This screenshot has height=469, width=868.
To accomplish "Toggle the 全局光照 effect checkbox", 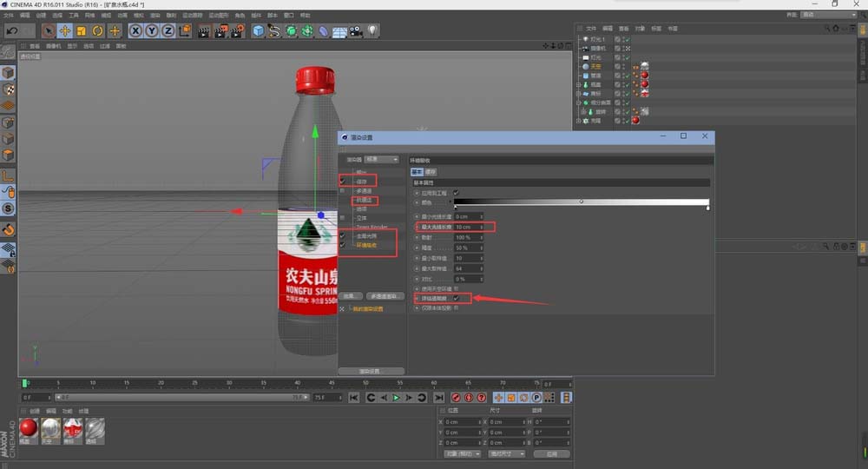I will (x=343, y=235).
